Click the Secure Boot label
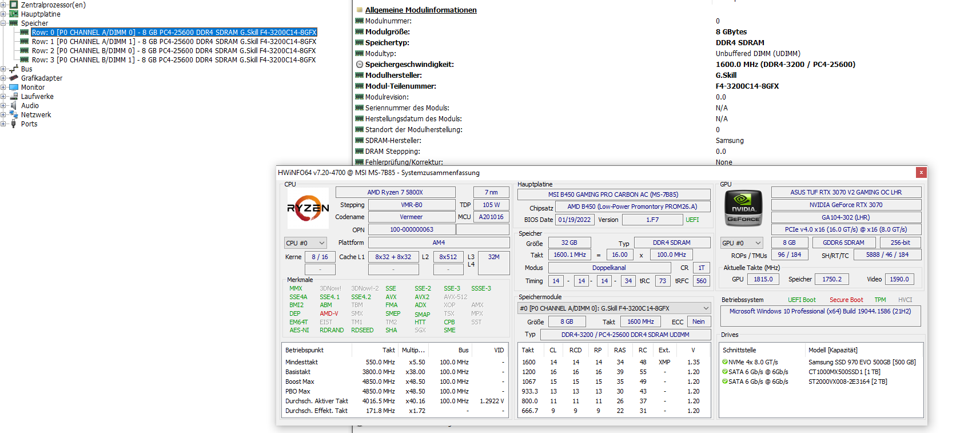The width and height of the screenshot is (980, 433). click(x=846, y=300)
